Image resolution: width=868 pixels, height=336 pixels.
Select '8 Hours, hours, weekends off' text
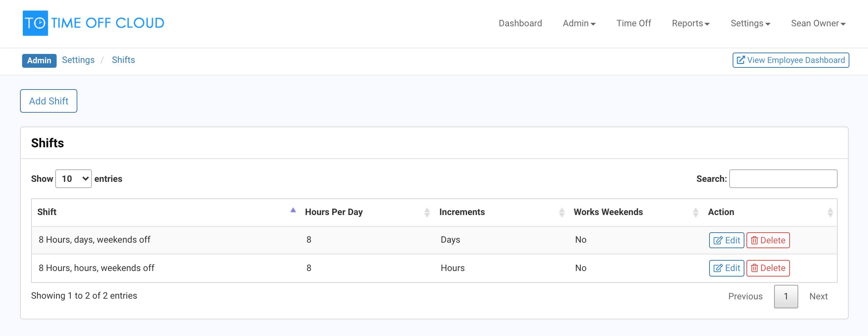click(96, 268)
